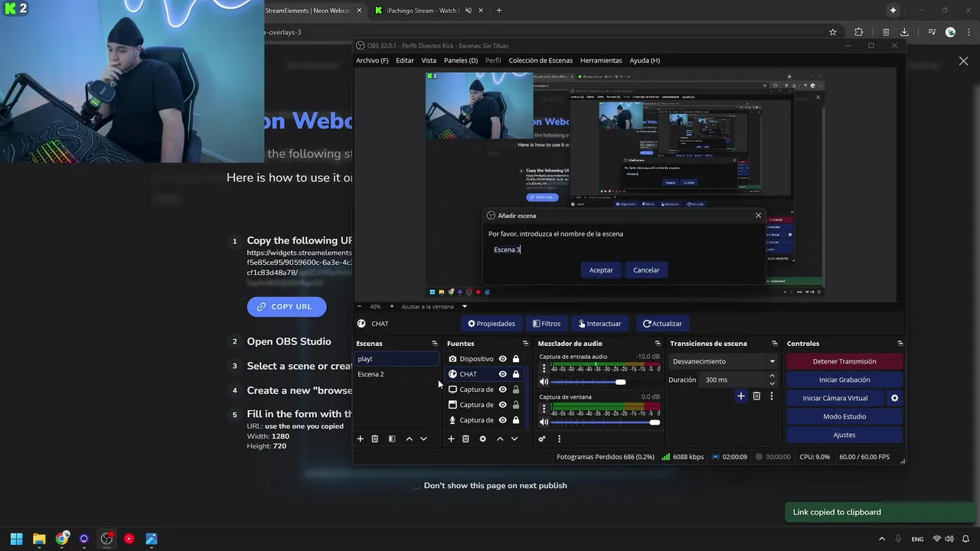The width and height of the screenshot is (980, 551).
Task: Open Vista menu in OBS
Action: pos(429,60)
